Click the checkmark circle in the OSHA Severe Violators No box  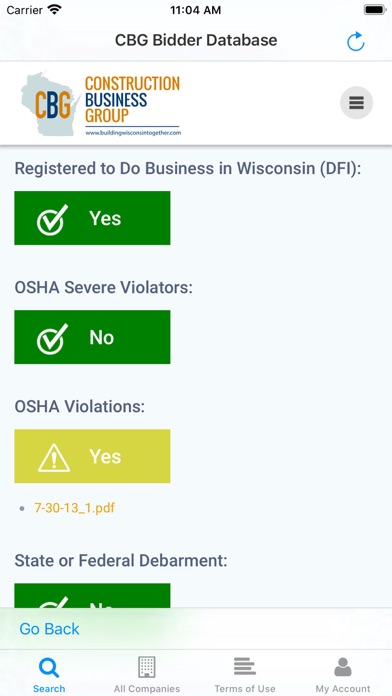click(x=52, y=338)
